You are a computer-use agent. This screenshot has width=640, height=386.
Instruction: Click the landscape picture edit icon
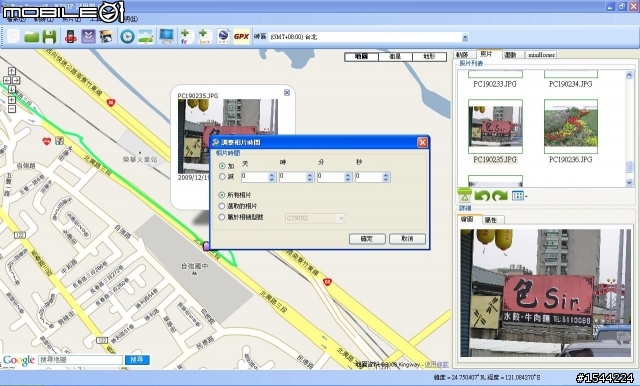coord(146,37)
